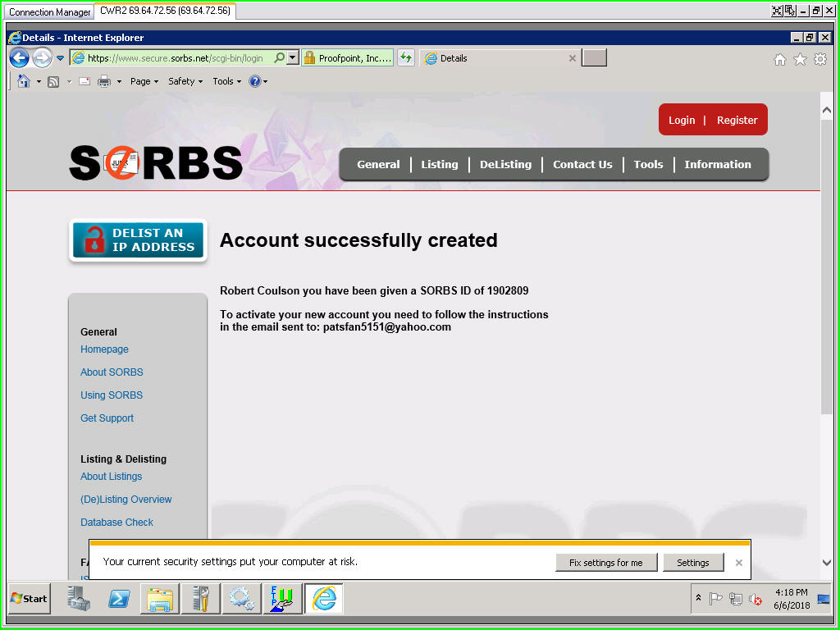840x630 pixels.
Task: Expand the Help dropdown arrow
Action: pos(265,81)
